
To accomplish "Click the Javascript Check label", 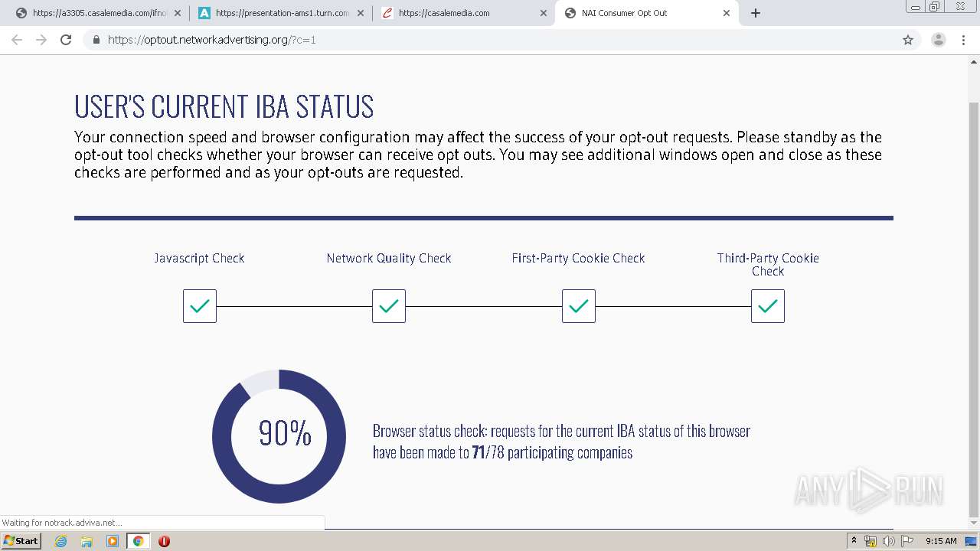I will tap(199, 258).
